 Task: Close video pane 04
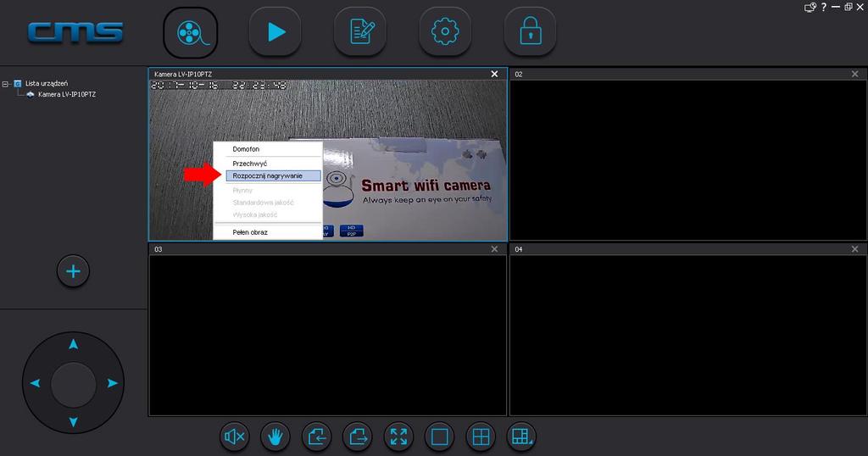click(x=854, y=249)
